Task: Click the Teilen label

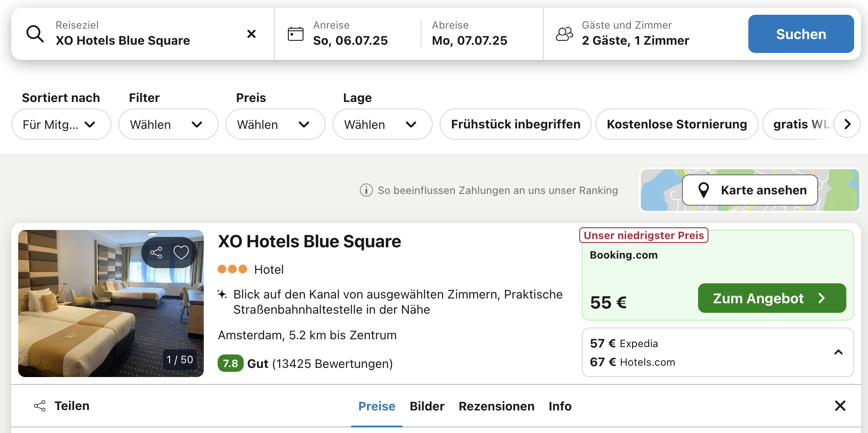Action: [x=72, y=406]
